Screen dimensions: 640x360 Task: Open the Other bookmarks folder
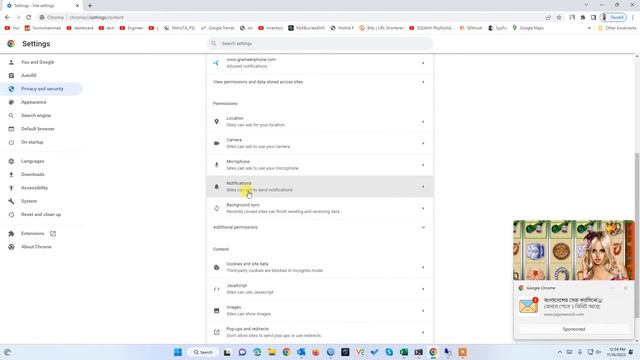(616, 28)
